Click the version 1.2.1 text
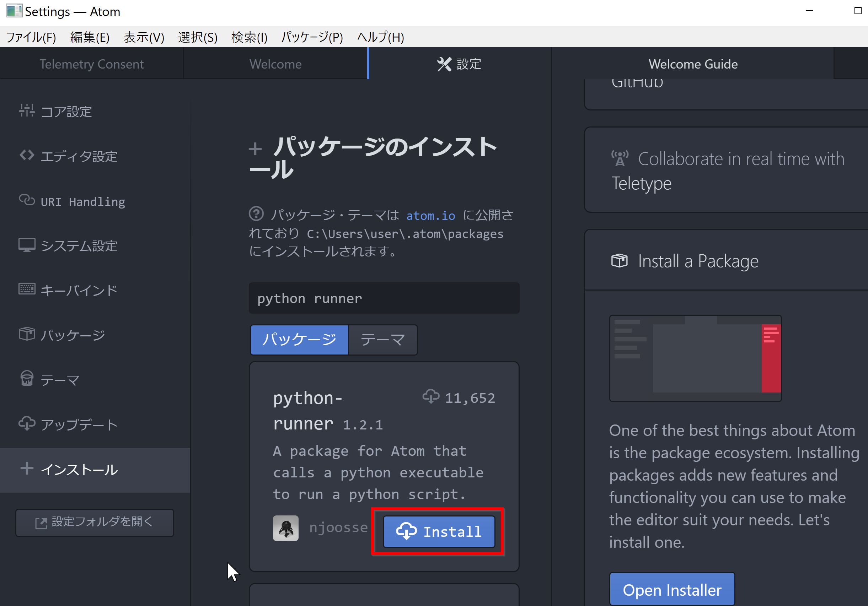This screenshot has width=868, height=606. 363,424
